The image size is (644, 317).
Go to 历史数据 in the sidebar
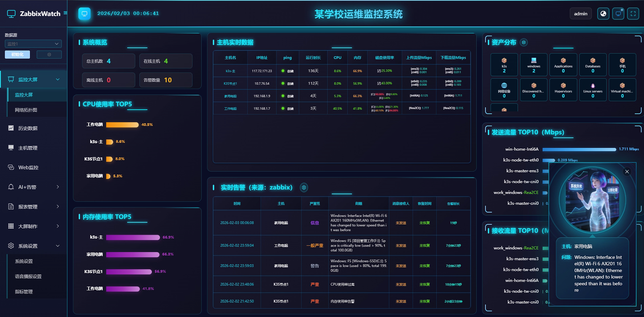(x=28, y=128)
